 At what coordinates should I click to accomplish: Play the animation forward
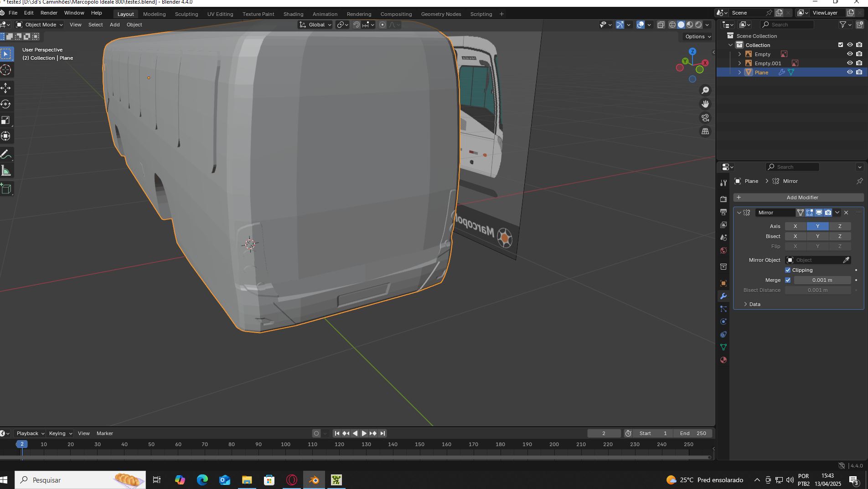click(364, 433)
